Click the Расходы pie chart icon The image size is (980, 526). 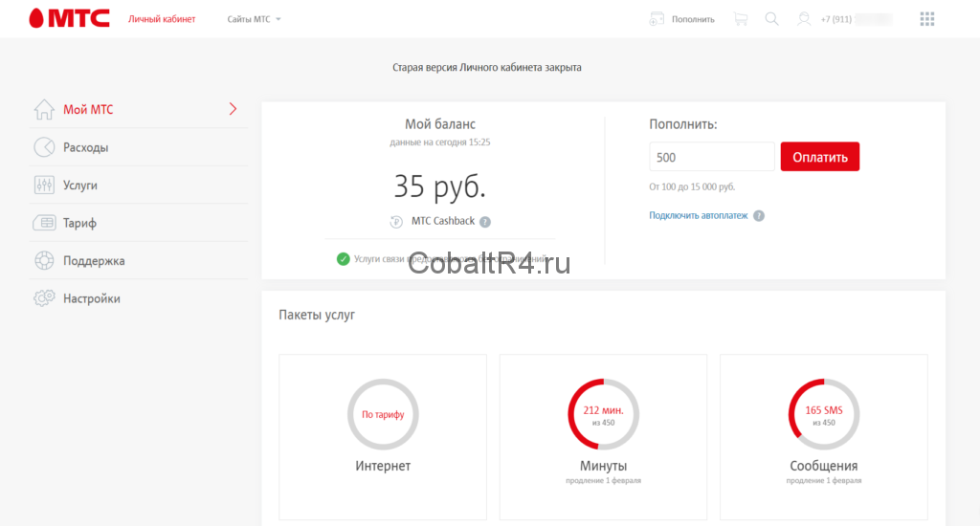click(44, 147)
